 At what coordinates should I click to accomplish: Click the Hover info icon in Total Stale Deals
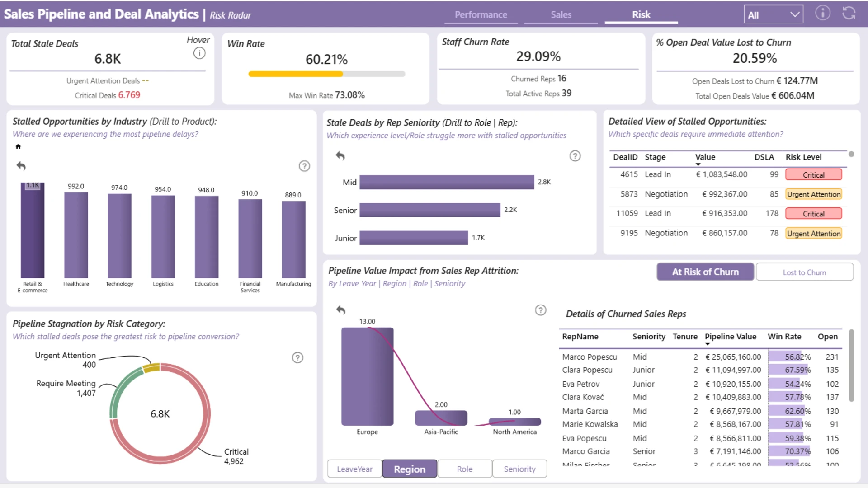pyautogui.click(x=199, y=53)
